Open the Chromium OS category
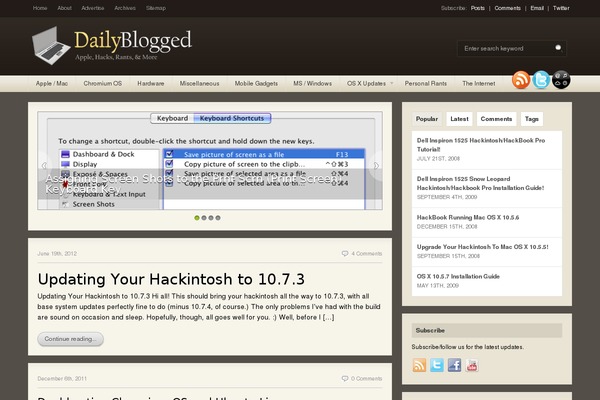Viewport: 600px width, 400px height. point(103,83)
